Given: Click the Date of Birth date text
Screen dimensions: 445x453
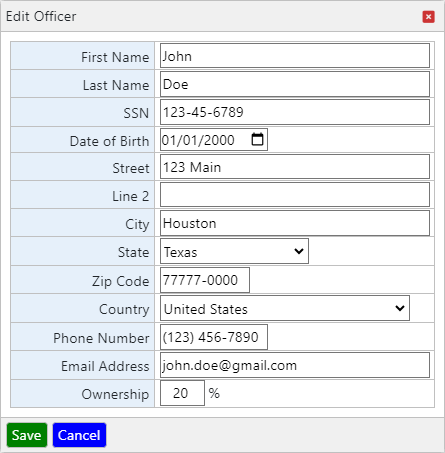Looking at the screenshot, I should click(198, 140).
